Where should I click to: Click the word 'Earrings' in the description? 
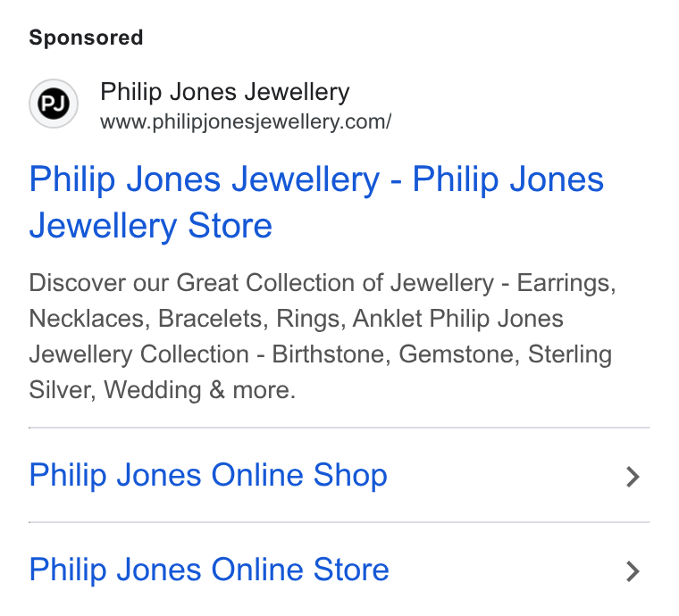pos(566,284)
